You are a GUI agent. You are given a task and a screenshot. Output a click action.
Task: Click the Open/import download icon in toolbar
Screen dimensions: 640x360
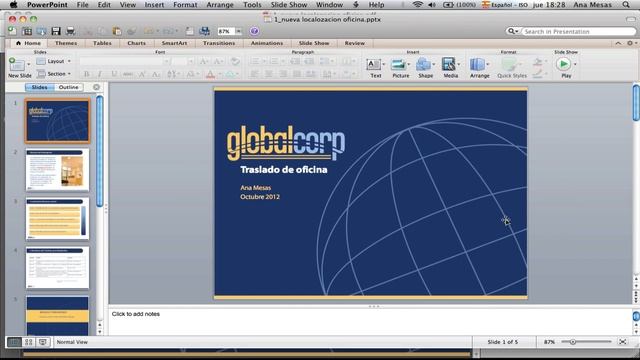point(41,31)
